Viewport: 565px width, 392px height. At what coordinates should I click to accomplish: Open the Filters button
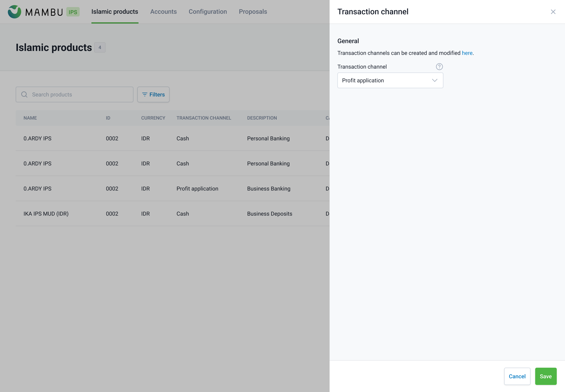pyautogui.click(x=153, y=94)
